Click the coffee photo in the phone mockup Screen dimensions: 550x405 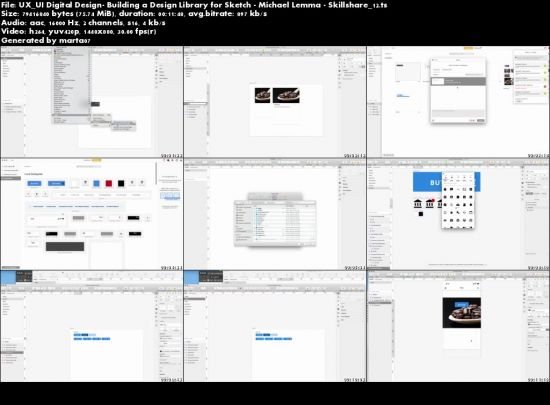pos(462,313)
